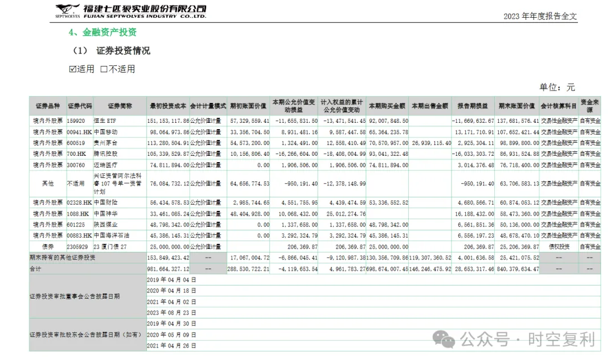Click security code 601225
The height and width of the screenshot is (364, 615).
(76, 225)
